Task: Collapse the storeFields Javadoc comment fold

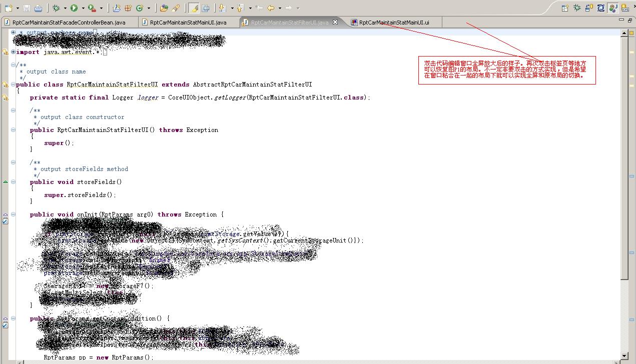Action: coord(13,162)
